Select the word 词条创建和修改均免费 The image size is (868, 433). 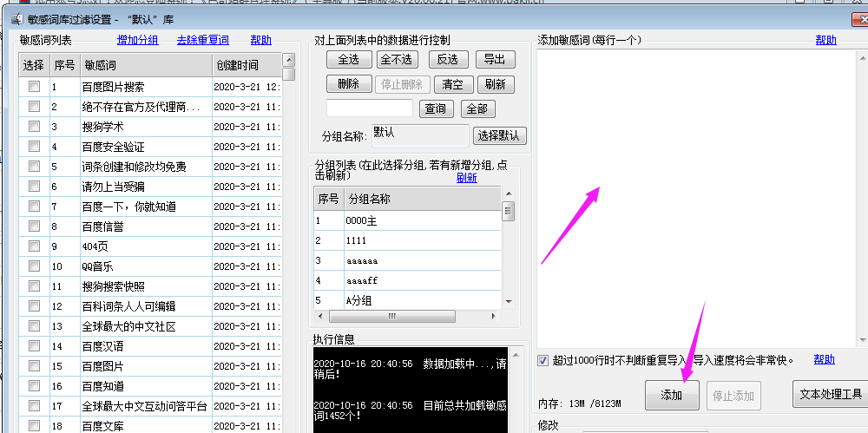(x=134, y=167)
